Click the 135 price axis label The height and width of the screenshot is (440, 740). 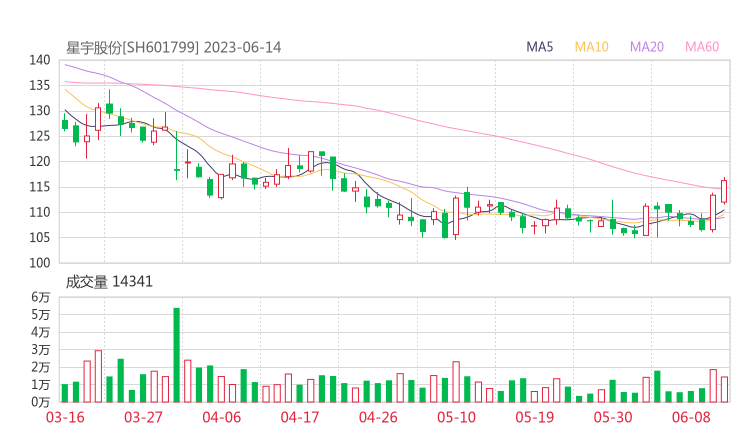coord(39,85)
